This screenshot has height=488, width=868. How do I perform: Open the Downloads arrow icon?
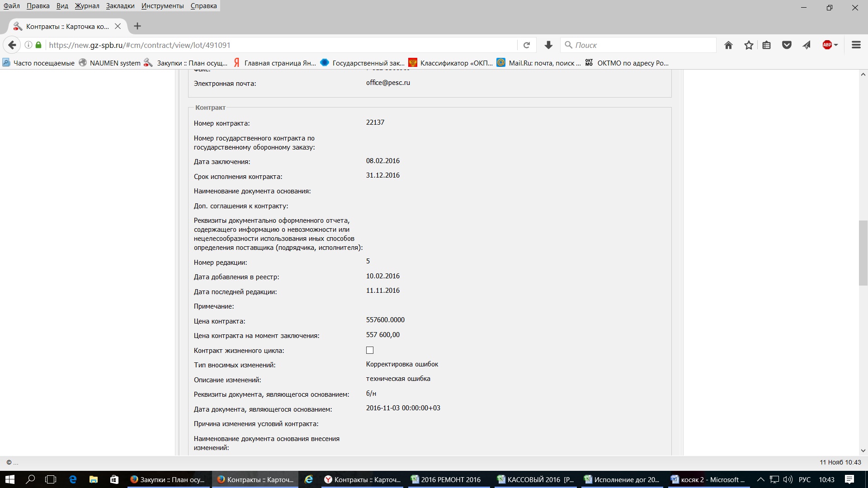548,45
